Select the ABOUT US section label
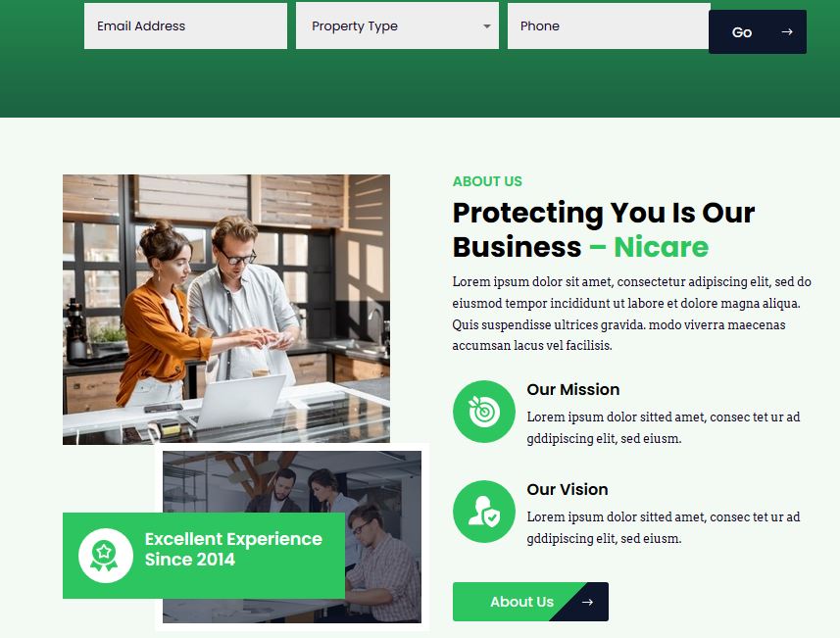The image size is (840, 638). point(487,181)
